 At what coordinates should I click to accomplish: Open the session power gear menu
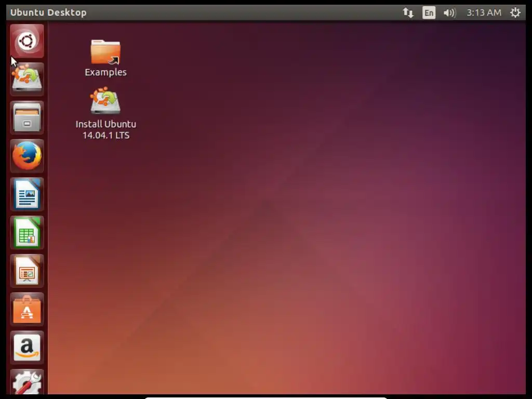[515, 13]
